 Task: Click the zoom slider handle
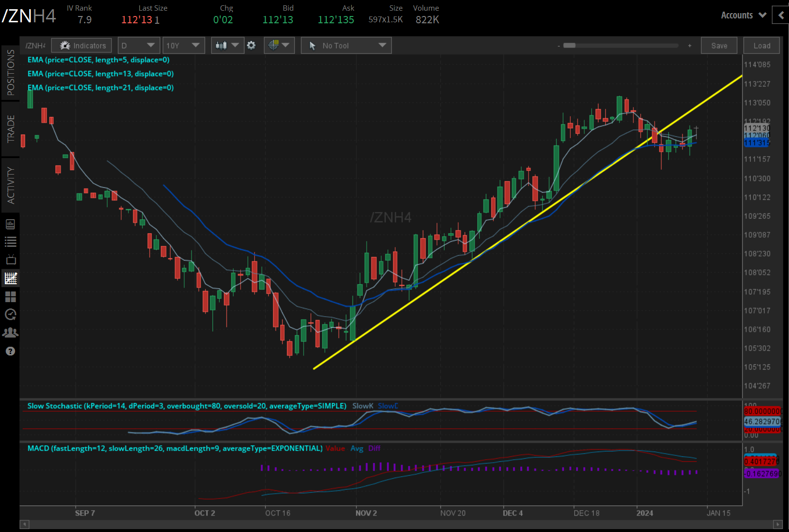click(569, 46)
